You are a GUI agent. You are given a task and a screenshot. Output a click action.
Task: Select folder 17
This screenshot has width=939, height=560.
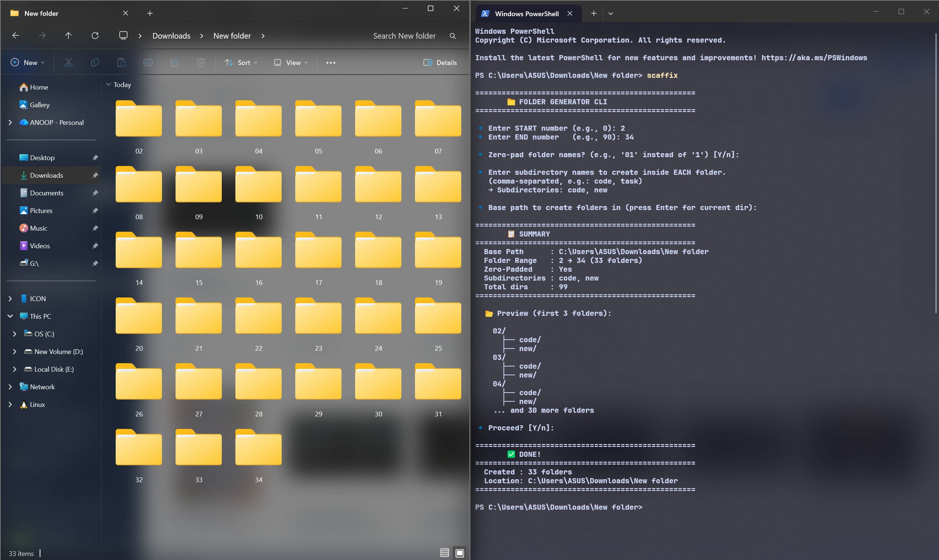tap(318, 259)
